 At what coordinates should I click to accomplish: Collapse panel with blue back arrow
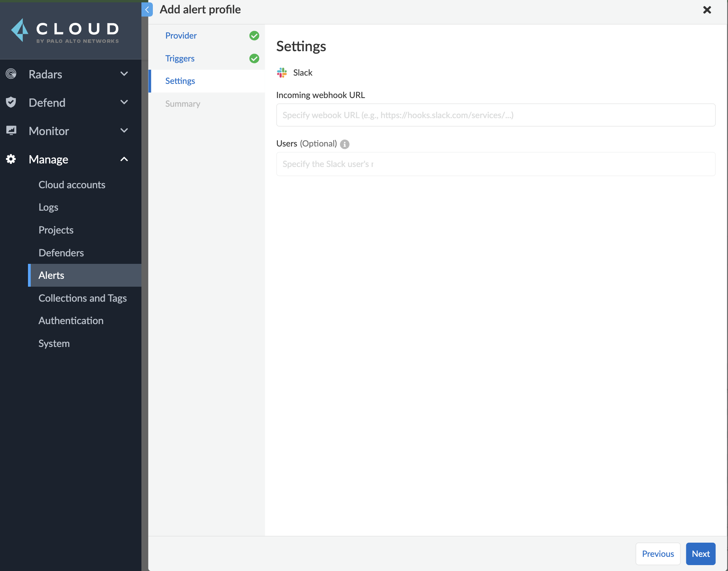point(147,9)
